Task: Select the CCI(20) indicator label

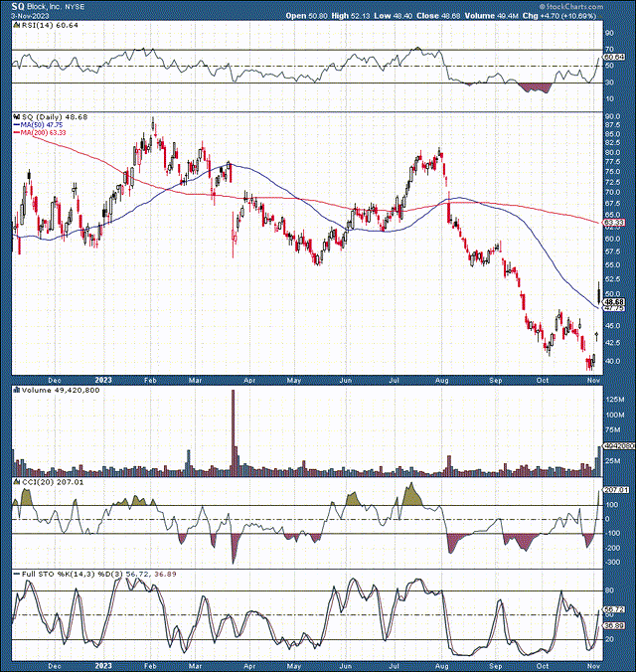Action: click(x=30, y=482)
